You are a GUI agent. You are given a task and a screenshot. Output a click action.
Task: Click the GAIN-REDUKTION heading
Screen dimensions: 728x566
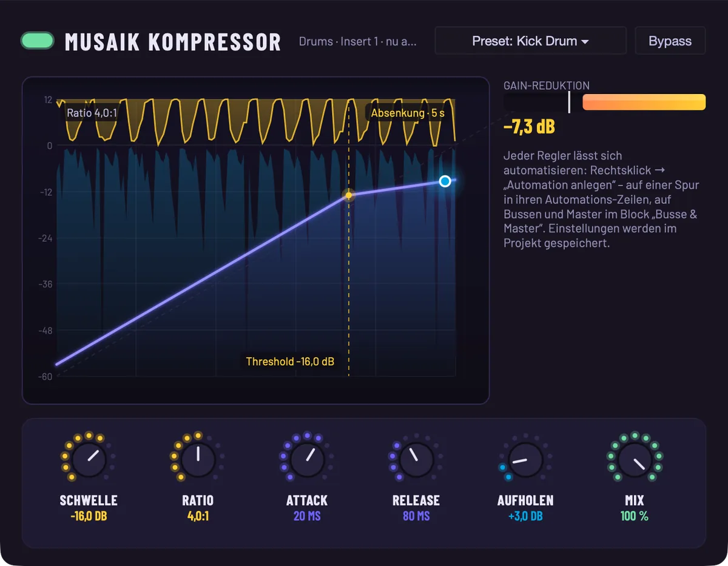(x=547, y=86)
